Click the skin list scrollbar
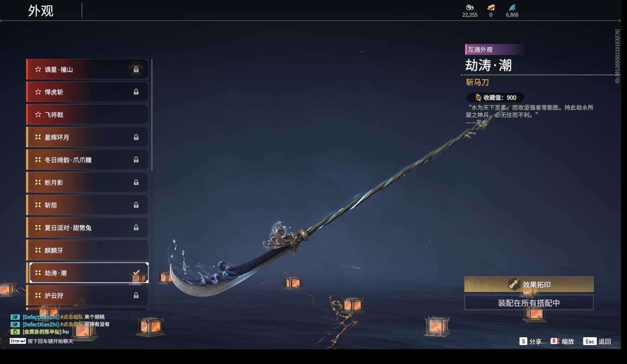The width and height of the screenshot is (627, 364). [152, 115]
